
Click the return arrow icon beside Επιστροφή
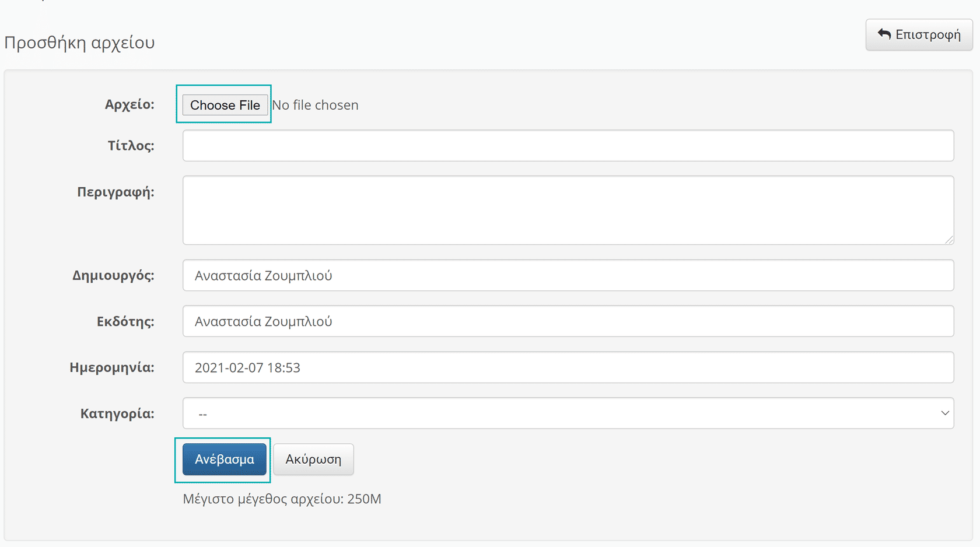(x=884, y=34)
